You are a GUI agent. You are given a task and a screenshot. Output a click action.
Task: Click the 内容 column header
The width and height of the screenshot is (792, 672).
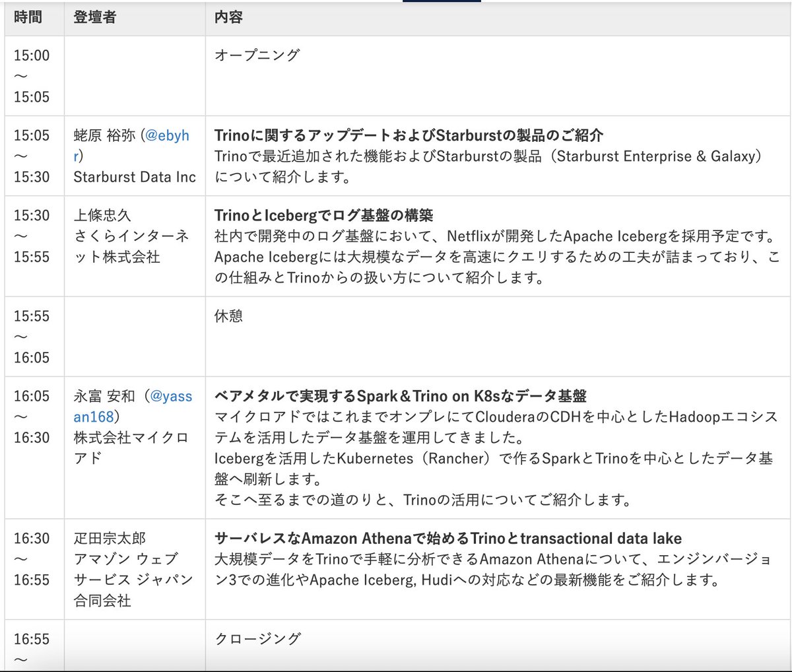pos(498,18)
